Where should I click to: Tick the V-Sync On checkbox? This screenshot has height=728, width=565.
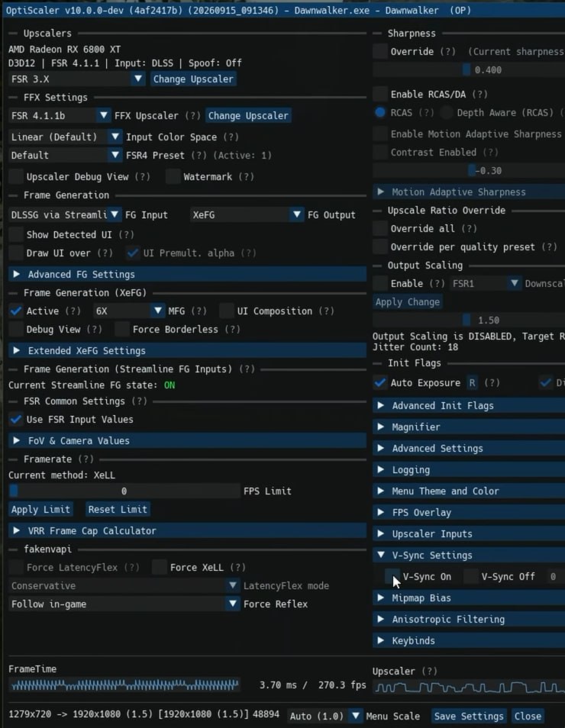click(x=392, y=576)
